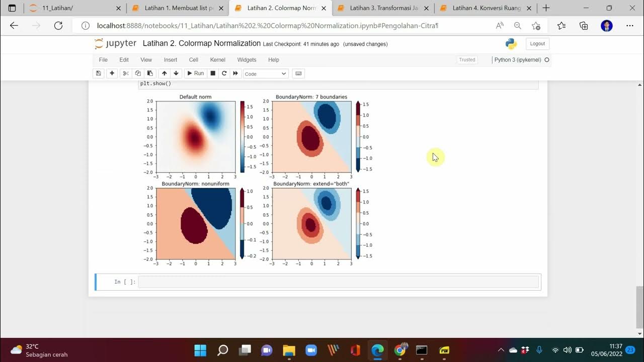This screenshot has width=644, height=362.
Task: Copy selected cells icon
Action: (138, 73)
